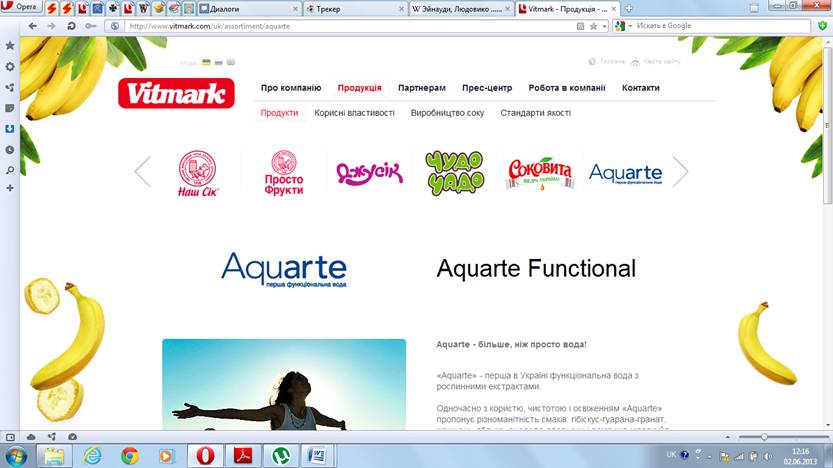Image resolution: width=833 pixels, height=468 pixels.
Task: Open Downloads panel in Opera sidebar
Action: [x=10, y=129]
